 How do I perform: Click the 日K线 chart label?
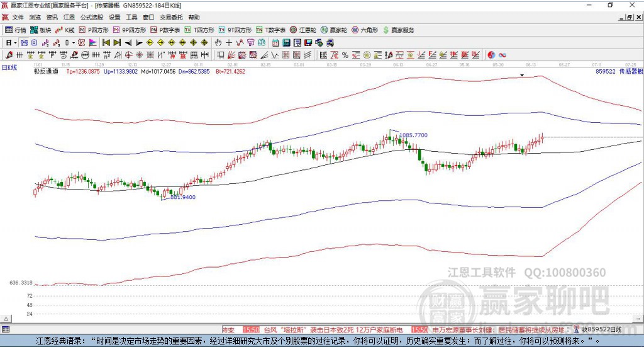(x=9, y=67)
